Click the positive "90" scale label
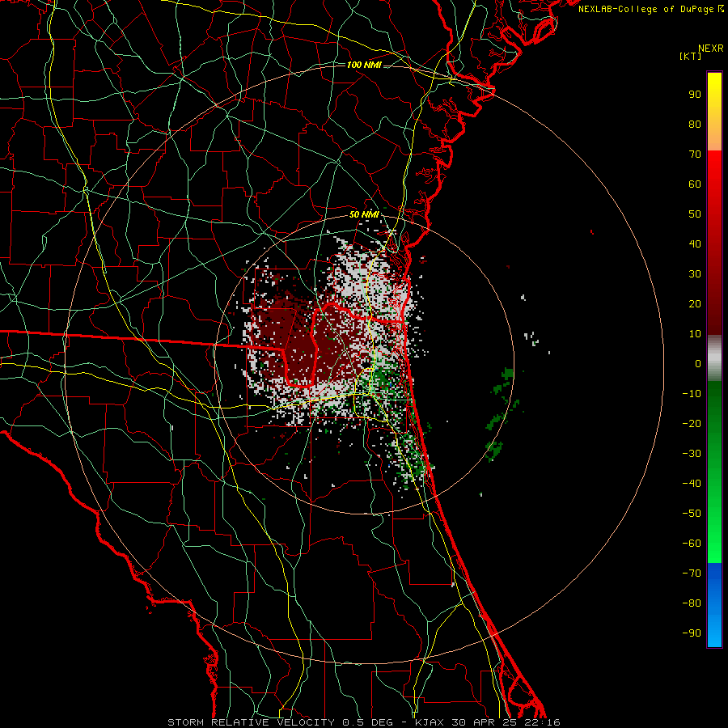The image size is (728, 728). pyautogui.click(x=695, y=95)
